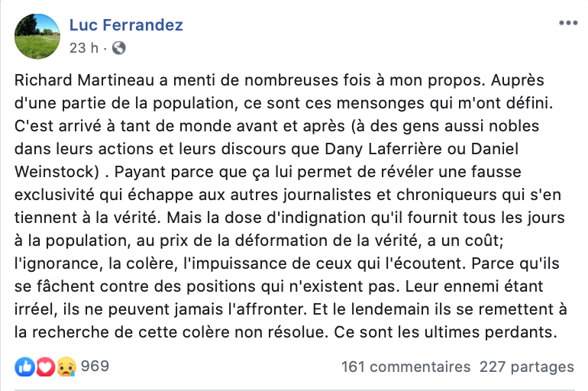Click the divider line below the reactions

coord(294,390)
